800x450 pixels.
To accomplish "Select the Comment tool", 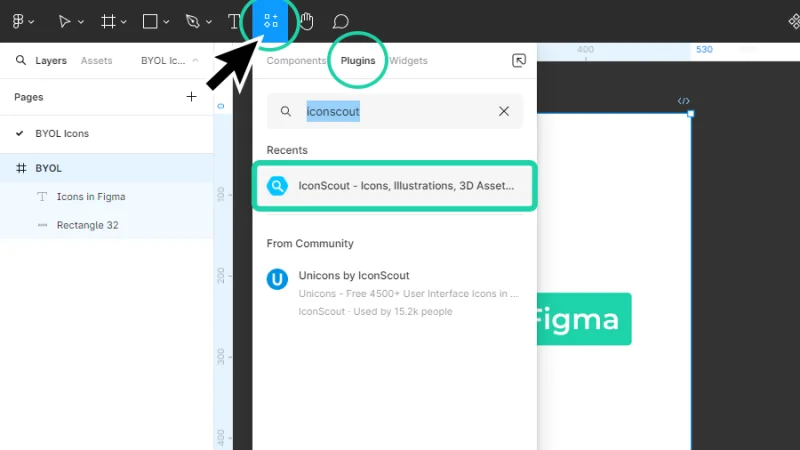I will [x=340, y=21].
